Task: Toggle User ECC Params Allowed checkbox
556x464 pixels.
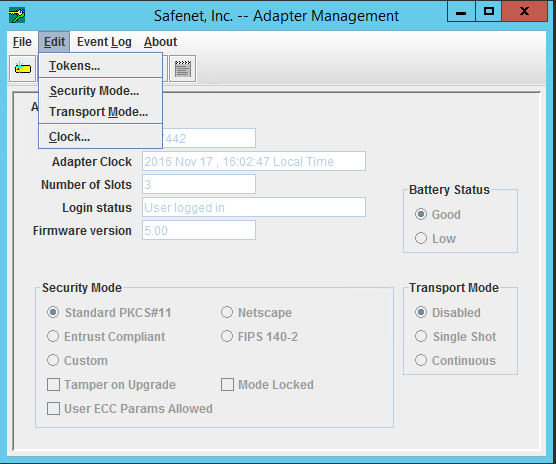Action: (x=130, y=409)
